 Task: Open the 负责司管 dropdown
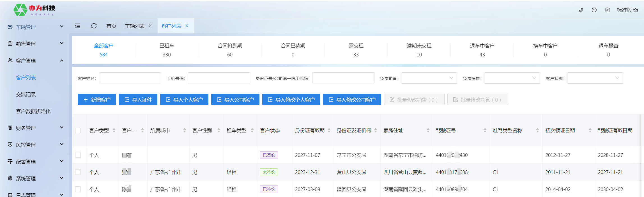tap(429, 78)
